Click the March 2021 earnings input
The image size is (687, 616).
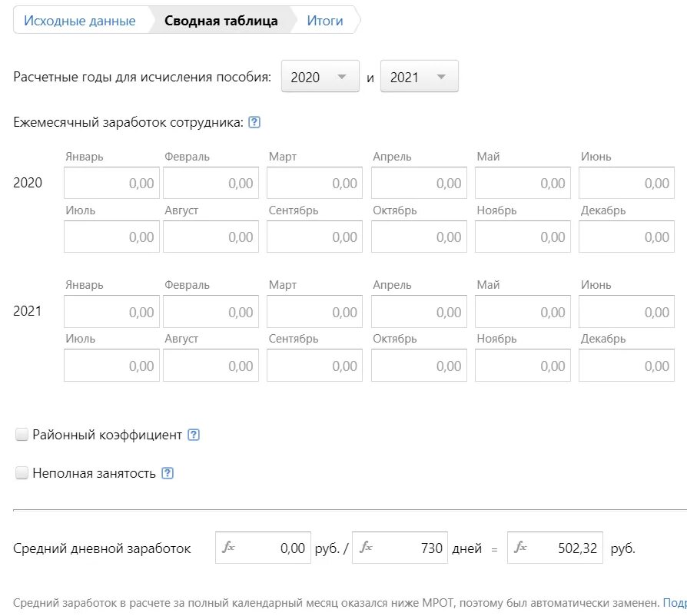[x=314, y=313]
